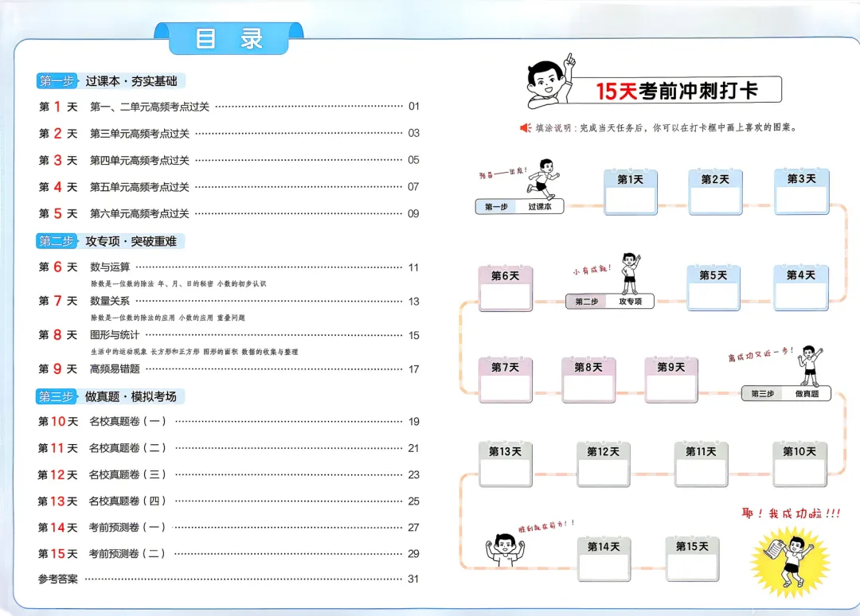
Task: Click the red slogan 耶！我成功啦!!!
Action: (791, 513)
